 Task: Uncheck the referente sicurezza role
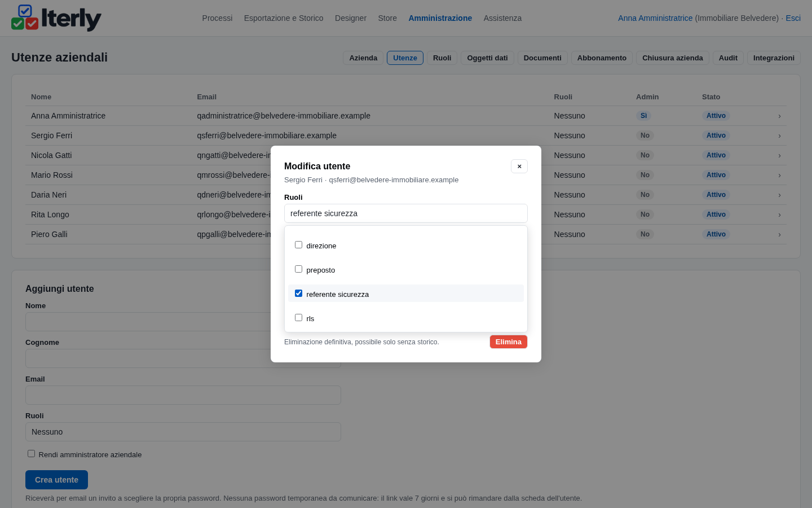click(x=298, y=294)
